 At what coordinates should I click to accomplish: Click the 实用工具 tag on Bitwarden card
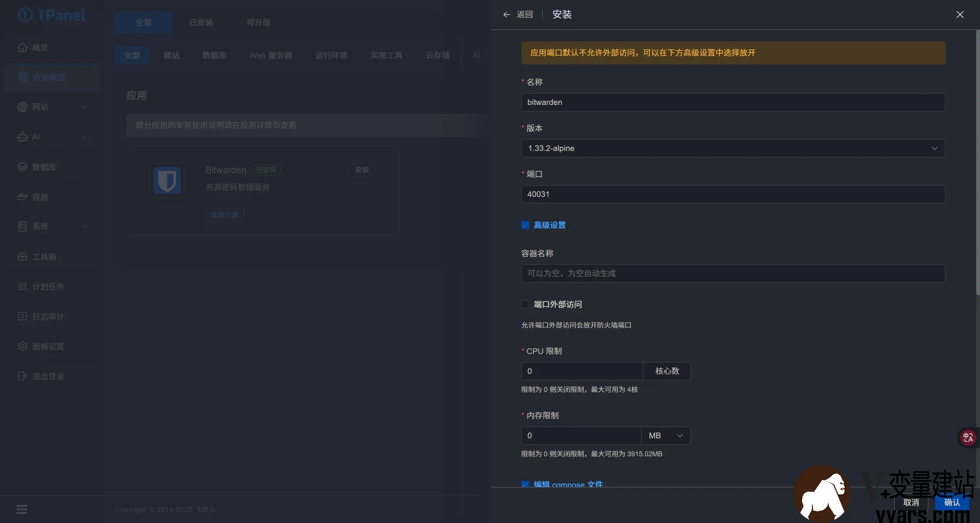pos(224,215)
